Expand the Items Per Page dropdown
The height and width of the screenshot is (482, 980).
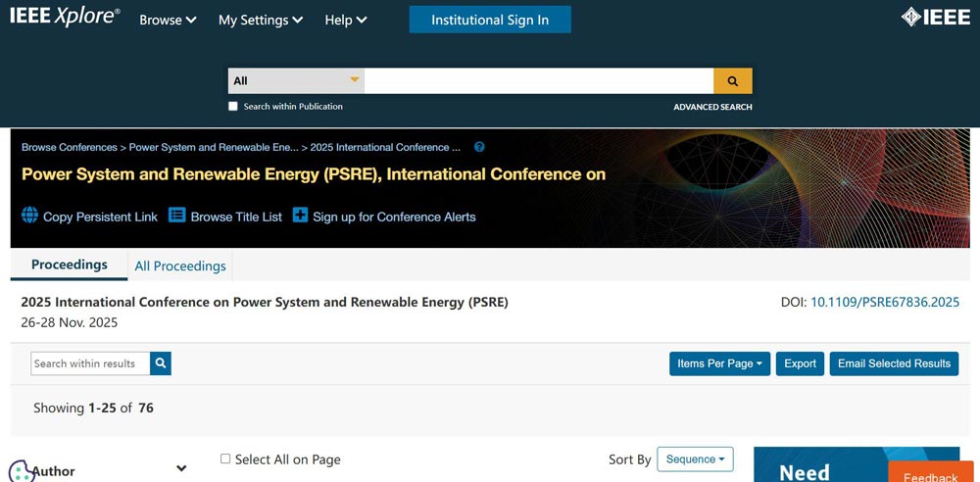[x=719, y=363]
